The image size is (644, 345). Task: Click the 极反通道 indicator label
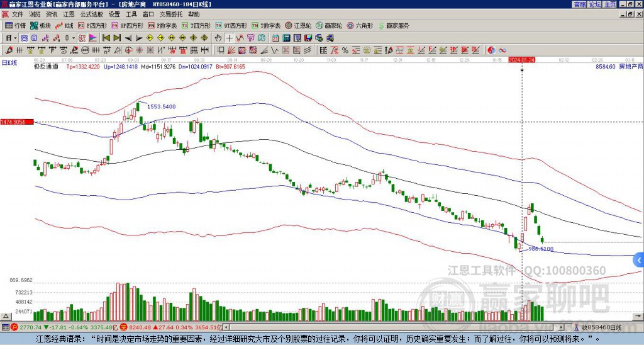click(46, 67)
